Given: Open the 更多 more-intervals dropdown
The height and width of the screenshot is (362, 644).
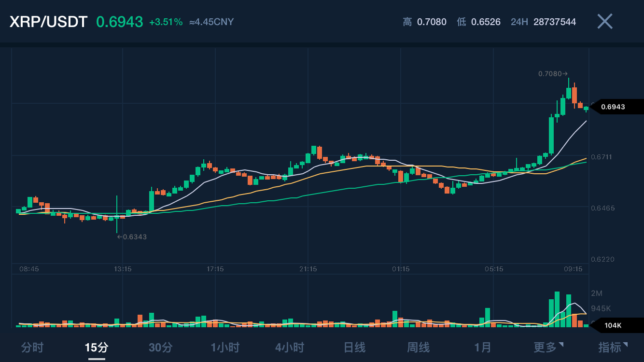Looking at the screenshot, I should (548, 347).
